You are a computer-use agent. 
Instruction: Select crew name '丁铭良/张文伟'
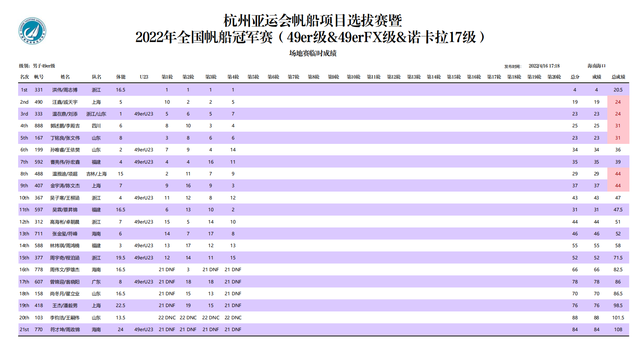[65, 138]
